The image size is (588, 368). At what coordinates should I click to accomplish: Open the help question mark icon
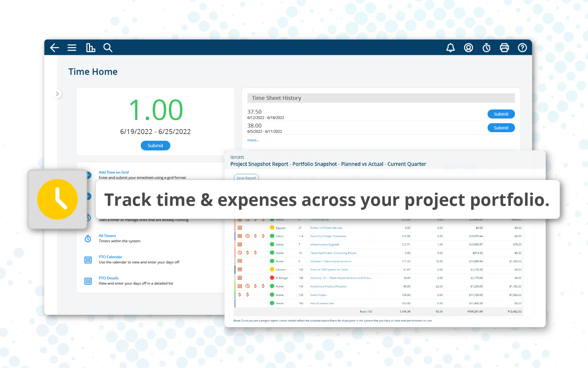[522, 48]
